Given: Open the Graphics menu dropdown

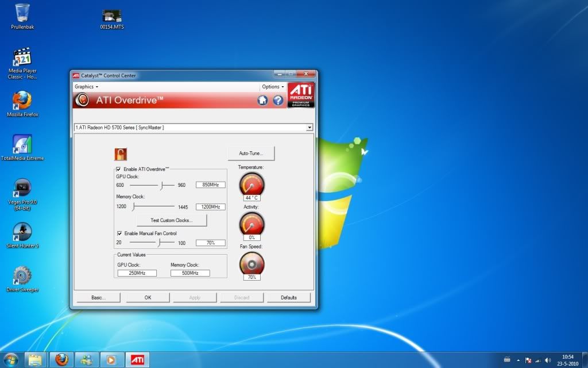Looking at the screenshot, I should (86, 87).
